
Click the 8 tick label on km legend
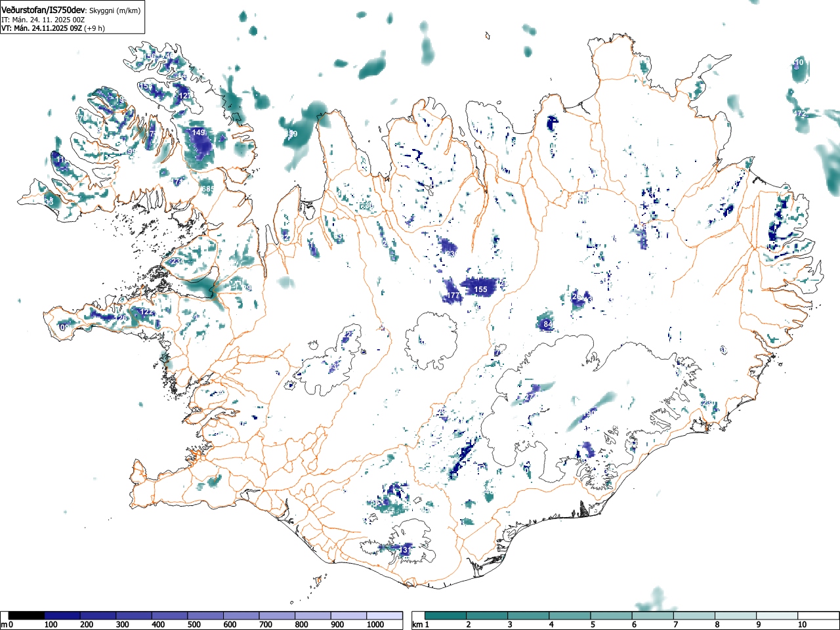click(x=717, y=625)
